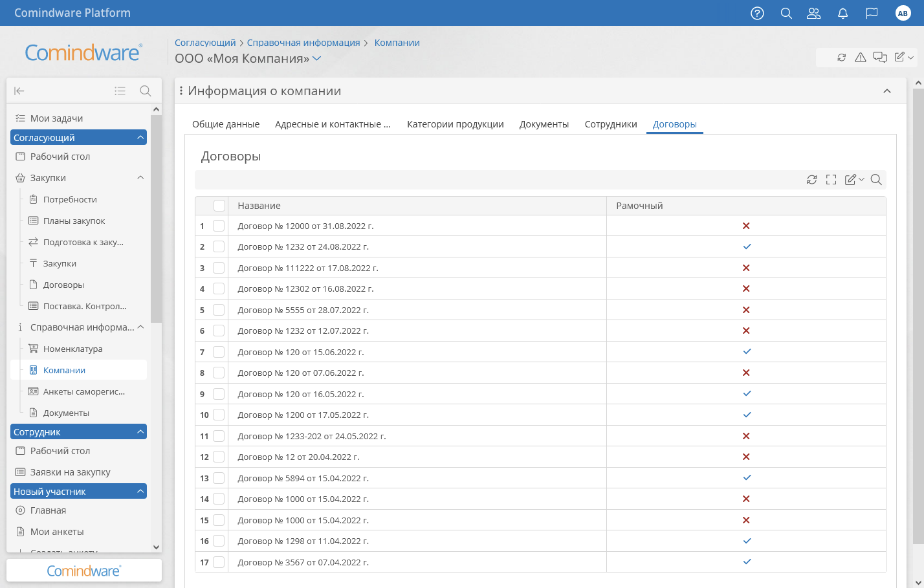Collapse the Закупки tree group

pos(140,178)
